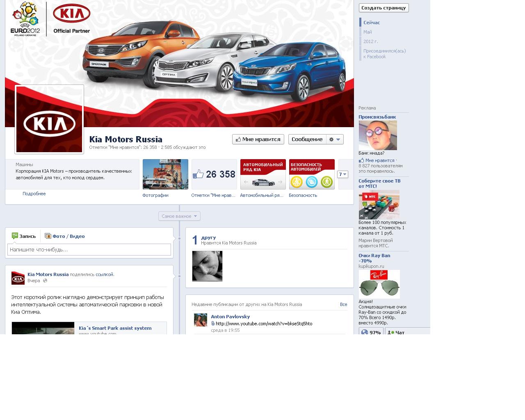Click 'Kia Motors Russia' page title
The image size is (525, 420).
(126, 139)
